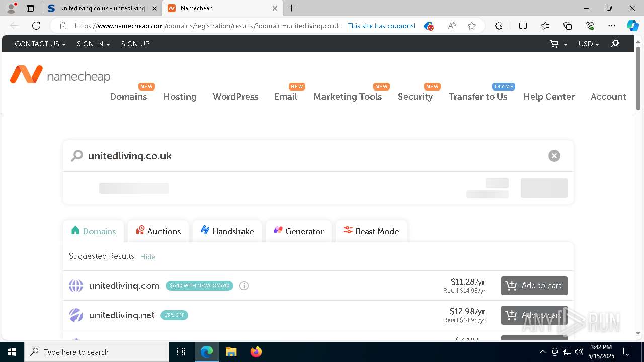This screenshot has width=644, height=362.
Task: Refresh the page in Edge
Action: [36, 26]
